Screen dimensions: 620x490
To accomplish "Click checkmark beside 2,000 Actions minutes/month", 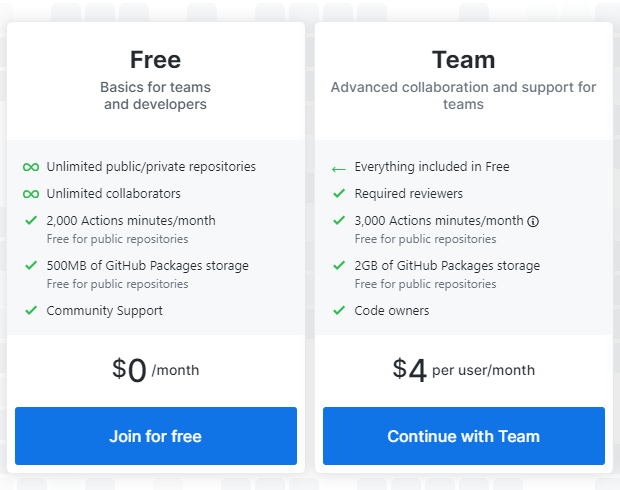I will (31, 221).
